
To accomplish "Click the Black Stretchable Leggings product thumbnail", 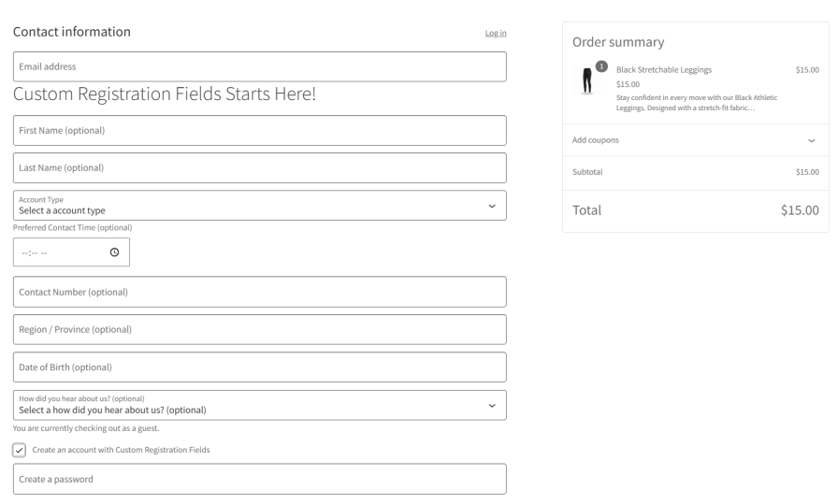I will 587,80.
